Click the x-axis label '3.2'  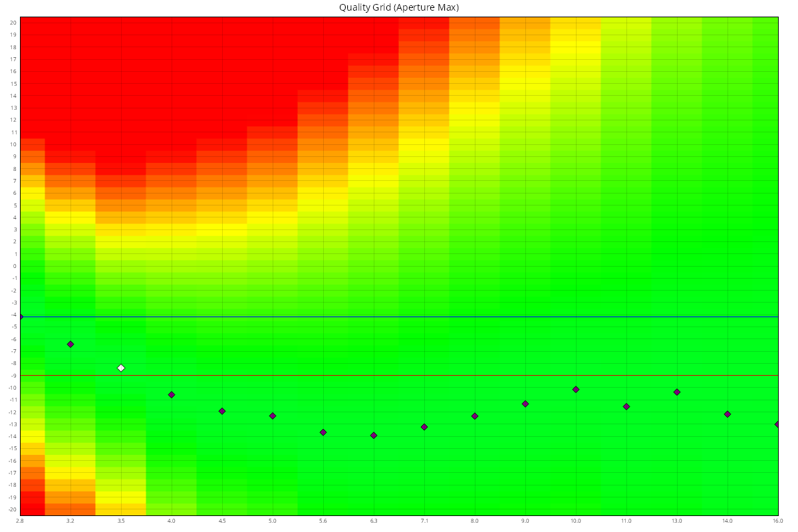pyautogui.click(x=70, y=521)
